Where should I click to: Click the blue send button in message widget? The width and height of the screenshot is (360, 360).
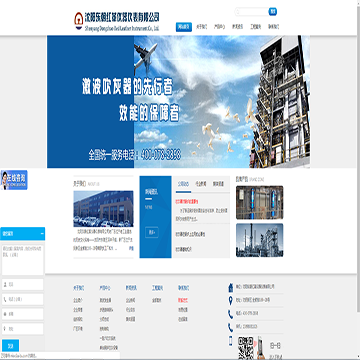click(x=10, y=345)
